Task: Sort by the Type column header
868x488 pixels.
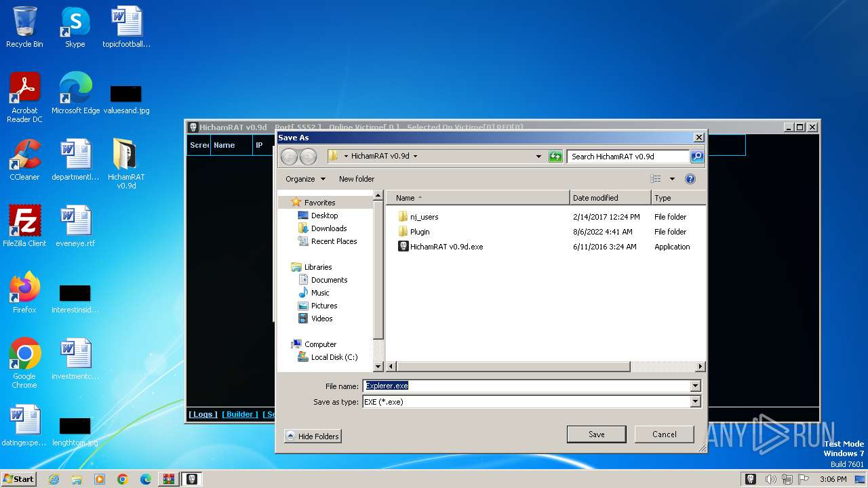Action: click(x=678, y=198)
